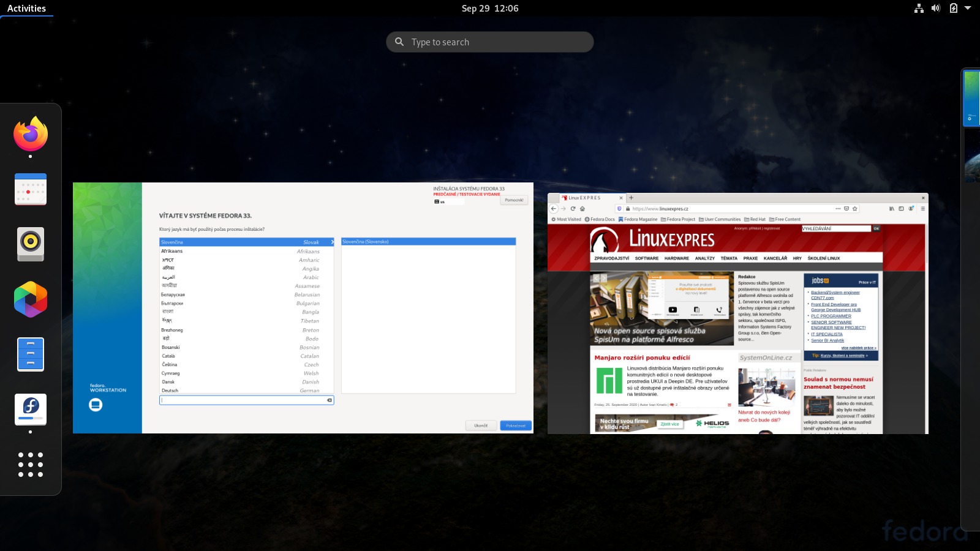Click Save to Pocket icon in Firefox
Viewport: 980px width, 551px height.
pos(846,209)
